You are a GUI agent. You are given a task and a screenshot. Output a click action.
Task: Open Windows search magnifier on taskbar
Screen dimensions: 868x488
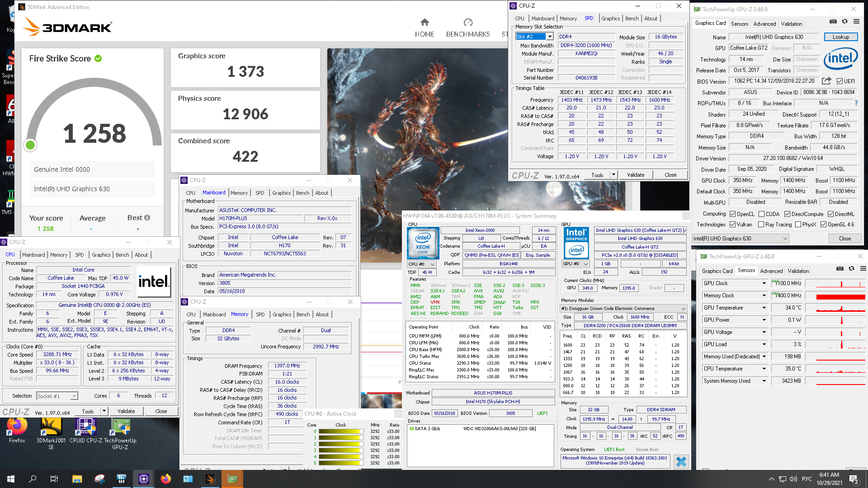pos(33,479)
